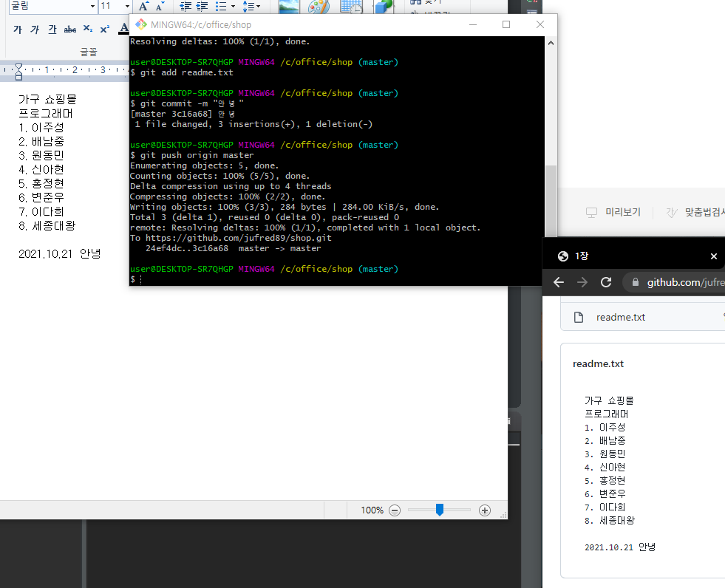Insert a Paint drawing via the palette icon
This screenshot has width=725, height=588.
tap(319, 7)
